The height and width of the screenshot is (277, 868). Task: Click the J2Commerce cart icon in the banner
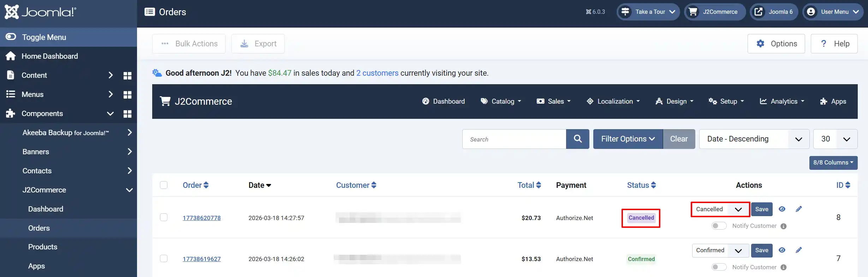pos(165,101)
